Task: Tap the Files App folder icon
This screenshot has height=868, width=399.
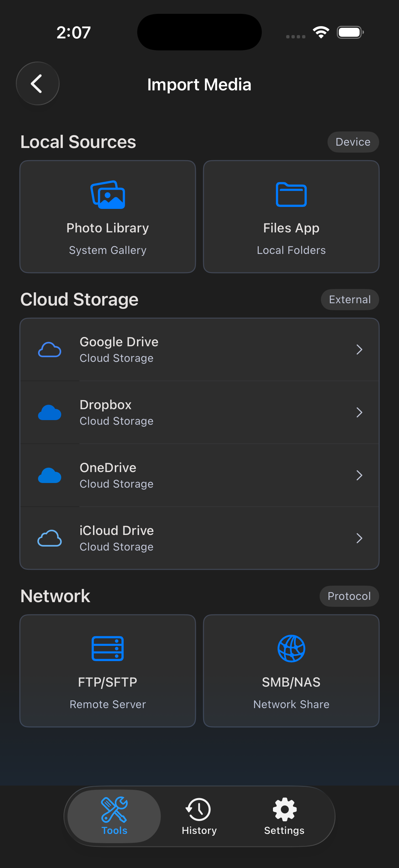Action: 291,194
